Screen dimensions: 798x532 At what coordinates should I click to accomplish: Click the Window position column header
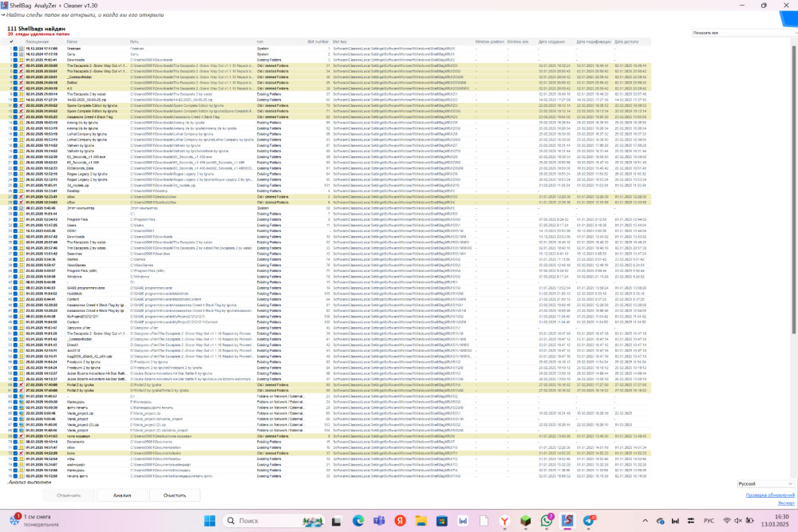489,41
